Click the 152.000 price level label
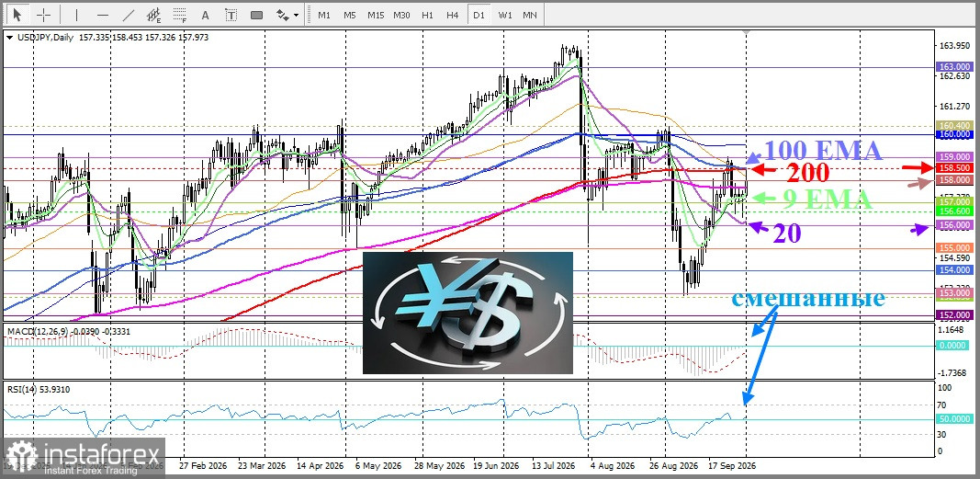980x479 pixels. (954, 314)
